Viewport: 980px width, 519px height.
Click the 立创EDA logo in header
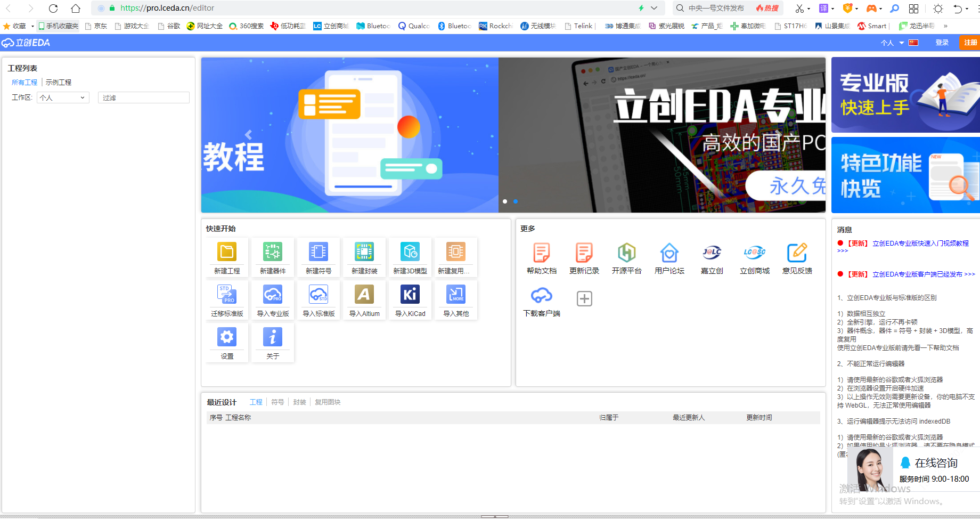coord(26,43)
